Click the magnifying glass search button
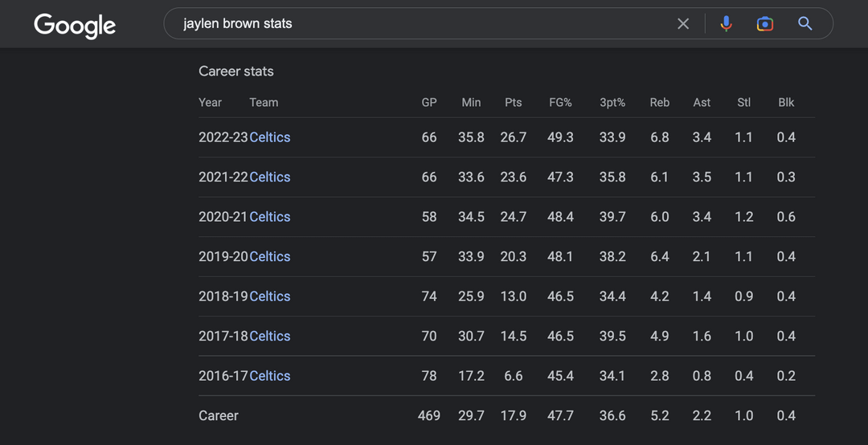This screenshot has height=445, width=868. point(805,24)
